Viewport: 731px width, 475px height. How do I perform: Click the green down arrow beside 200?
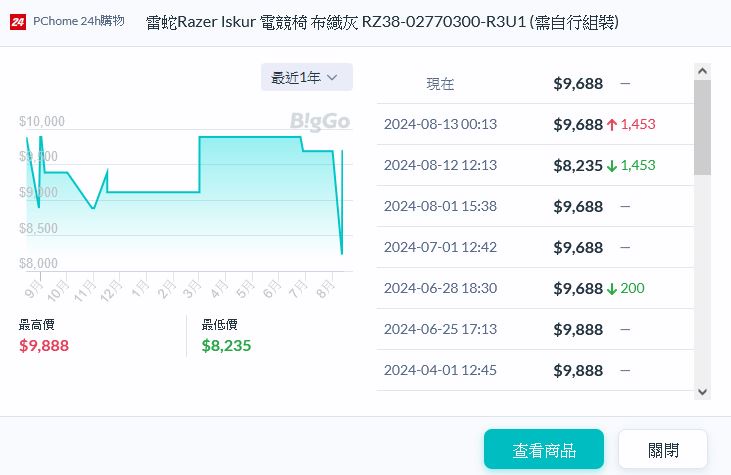coord(611,289)
